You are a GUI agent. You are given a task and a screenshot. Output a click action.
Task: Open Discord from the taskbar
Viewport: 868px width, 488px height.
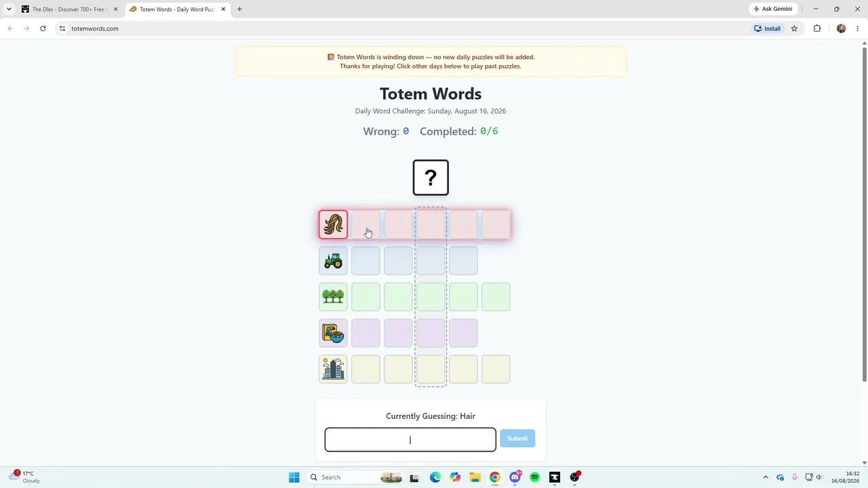pos(515,477)
